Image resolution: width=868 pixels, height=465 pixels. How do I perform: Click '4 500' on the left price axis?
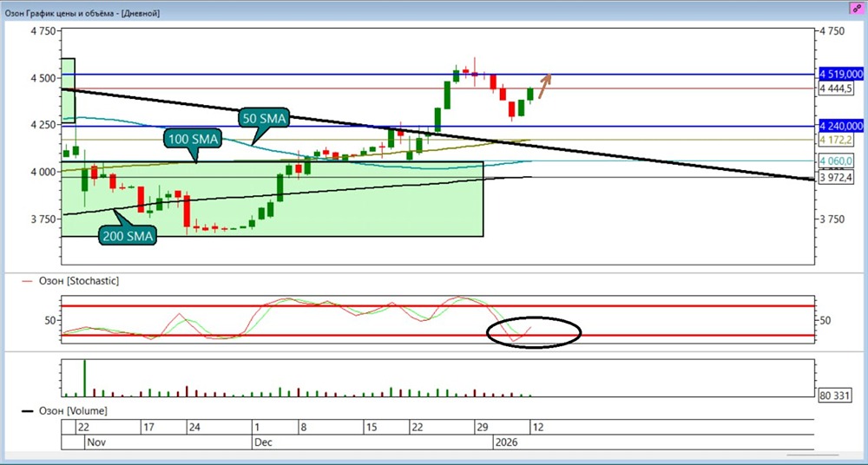(43, 78)
